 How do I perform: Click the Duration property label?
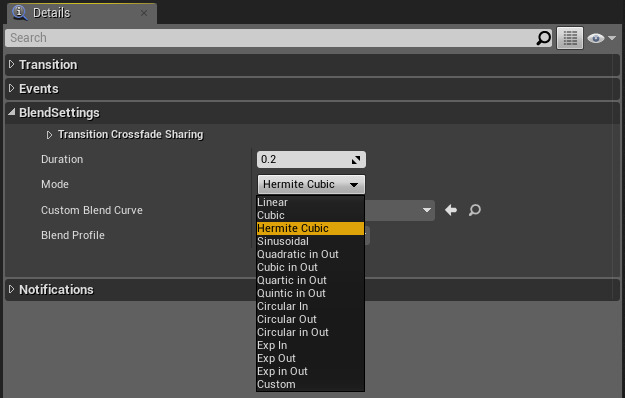click(x=62, y=159)
